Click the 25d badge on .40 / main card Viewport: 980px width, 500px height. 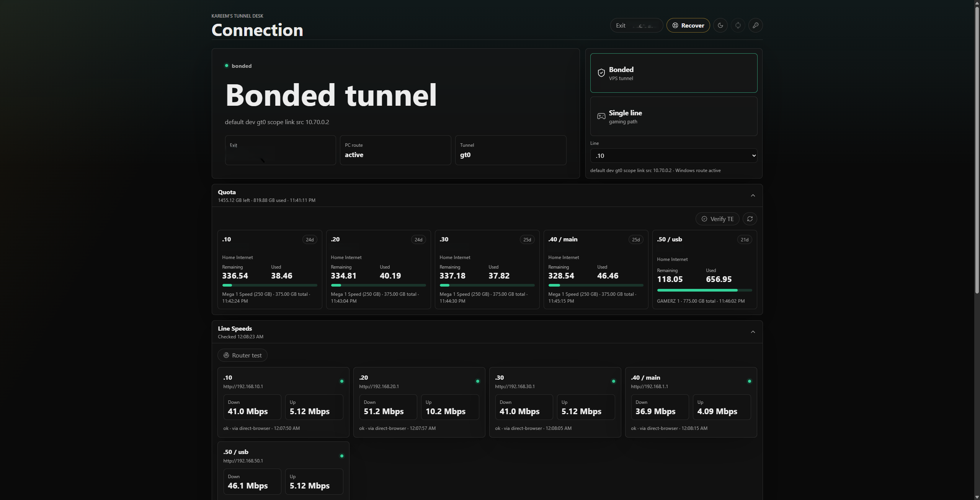636,239
